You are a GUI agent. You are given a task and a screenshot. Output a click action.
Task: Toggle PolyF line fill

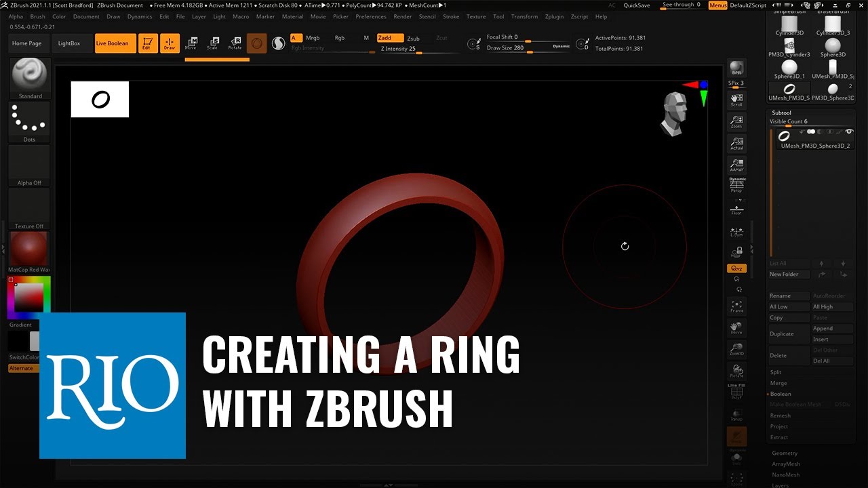click(x=736, y=392)
